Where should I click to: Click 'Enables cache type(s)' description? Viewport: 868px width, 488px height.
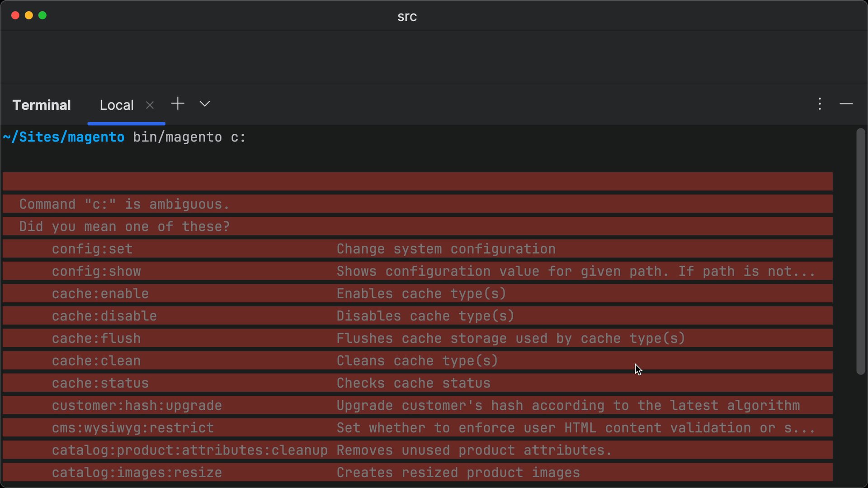421,294
